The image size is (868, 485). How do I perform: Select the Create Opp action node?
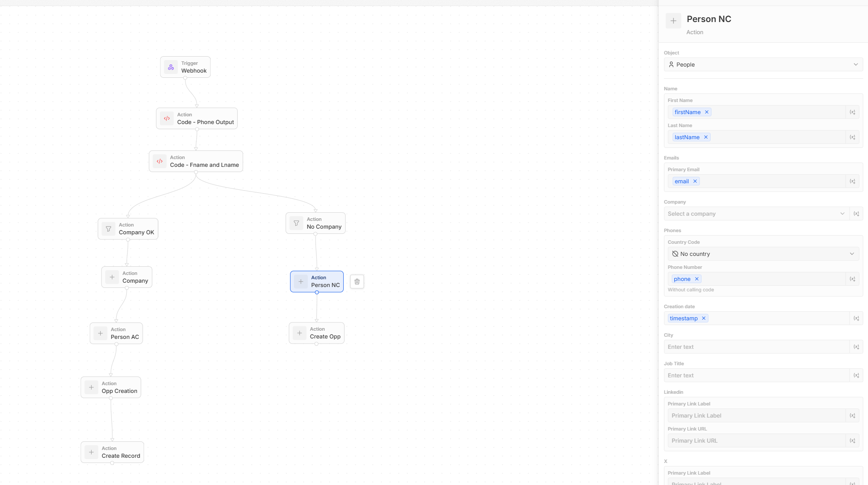316,333
